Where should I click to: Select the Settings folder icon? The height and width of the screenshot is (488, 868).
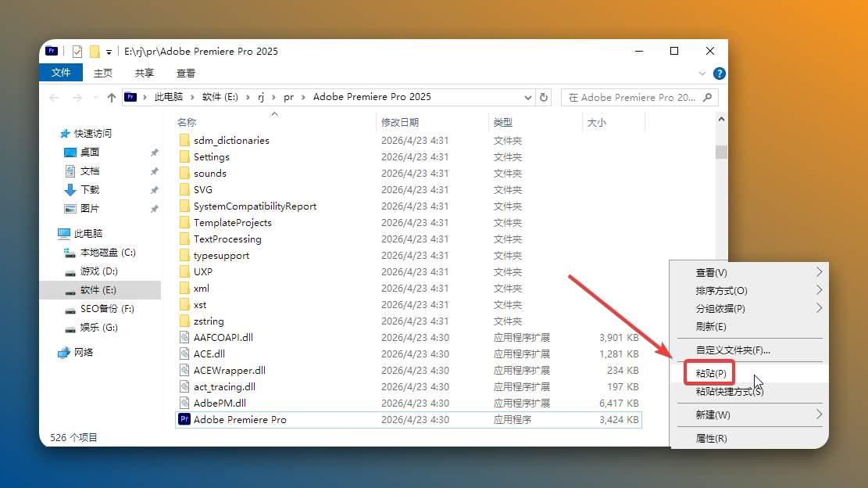[x=184, y=156]
